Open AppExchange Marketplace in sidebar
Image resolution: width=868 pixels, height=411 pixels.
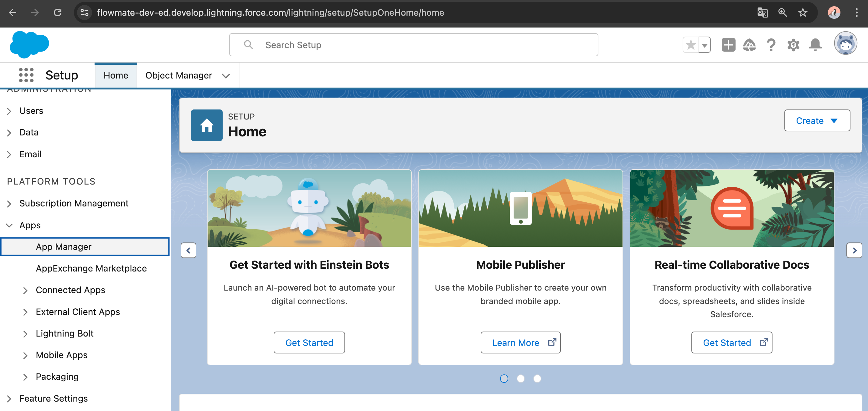[91, 268]
